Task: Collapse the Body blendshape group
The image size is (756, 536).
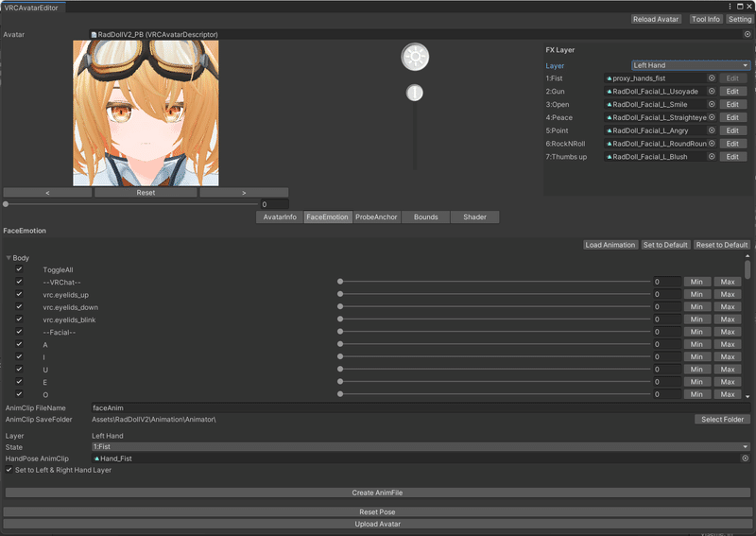Action: (x=9, y=258)
